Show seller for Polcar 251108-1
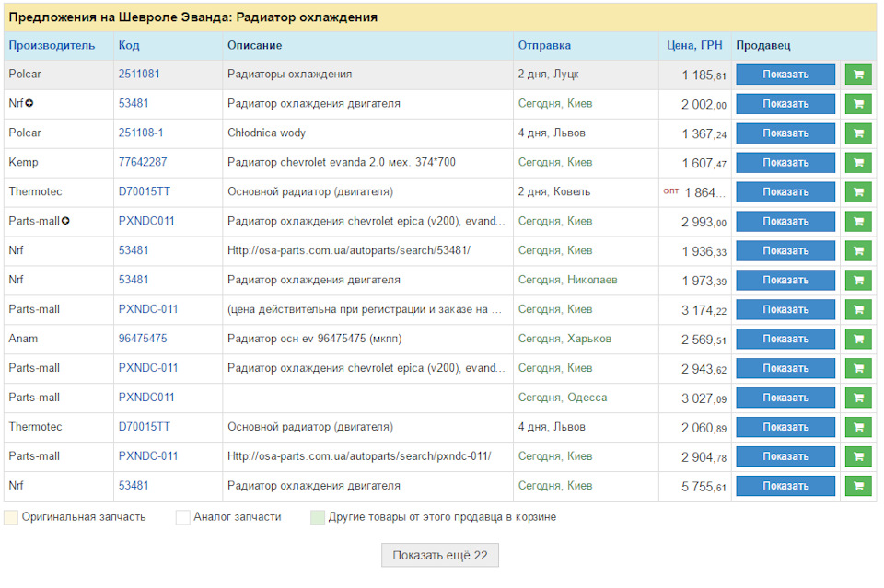The height and width of the screenshot is (588, 884). tap(785, 133)
